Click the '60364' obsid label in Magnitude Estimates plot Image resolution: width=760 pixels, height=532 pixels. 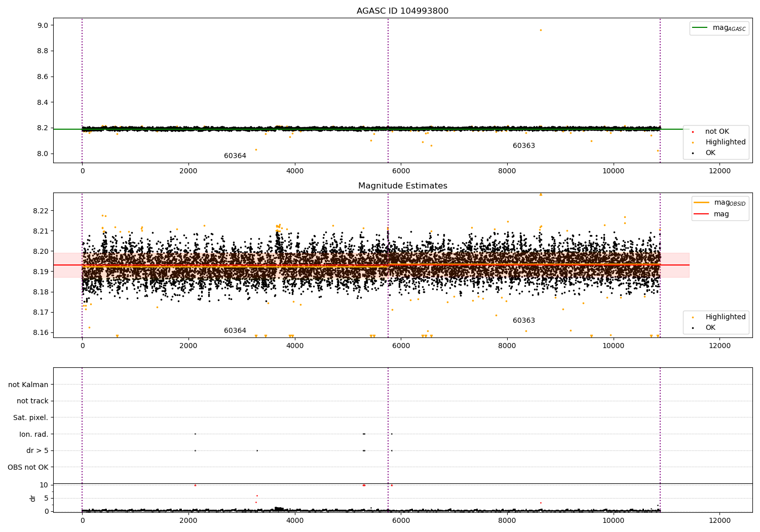[235, 331]
